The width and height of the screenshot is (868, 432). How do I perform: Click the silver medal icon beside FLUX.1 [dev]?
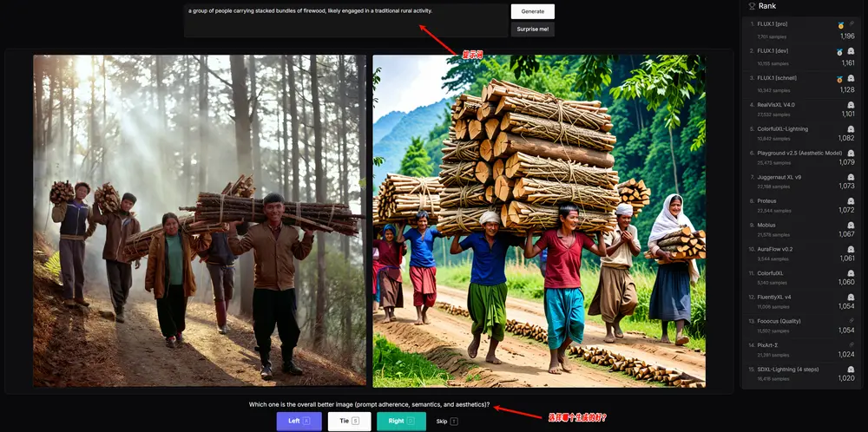coord(839,51)
